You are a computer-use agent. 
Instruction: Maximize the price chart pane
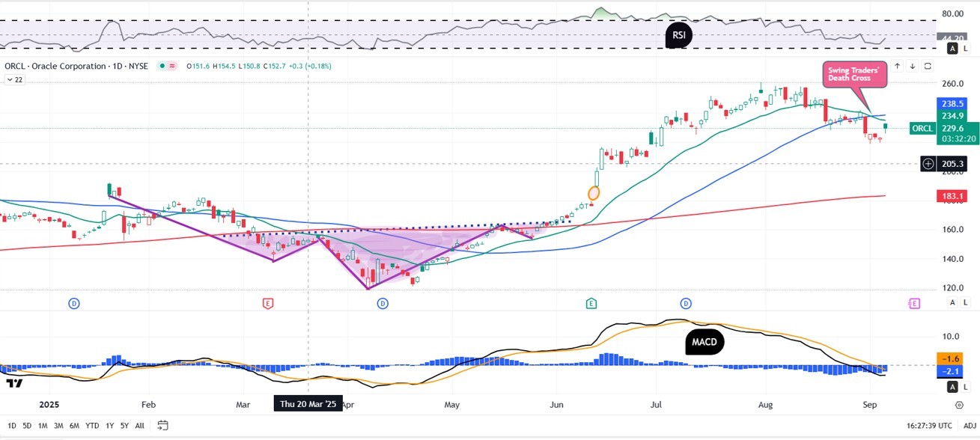coord(928,66)
